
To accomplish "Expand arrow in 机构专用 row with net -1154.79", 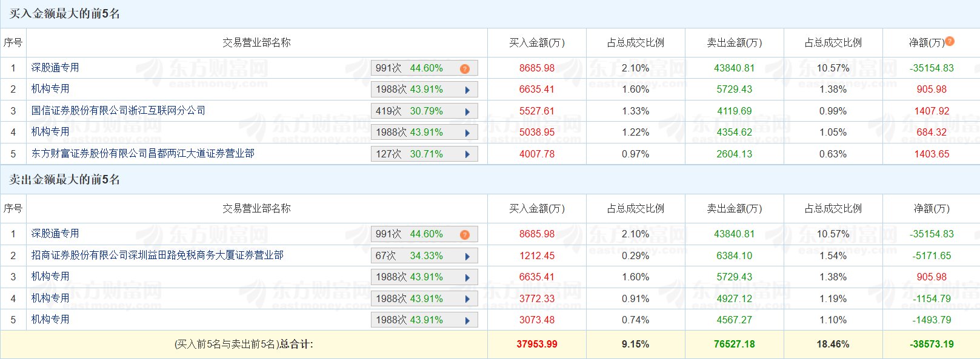I will (x=467, y=299).
